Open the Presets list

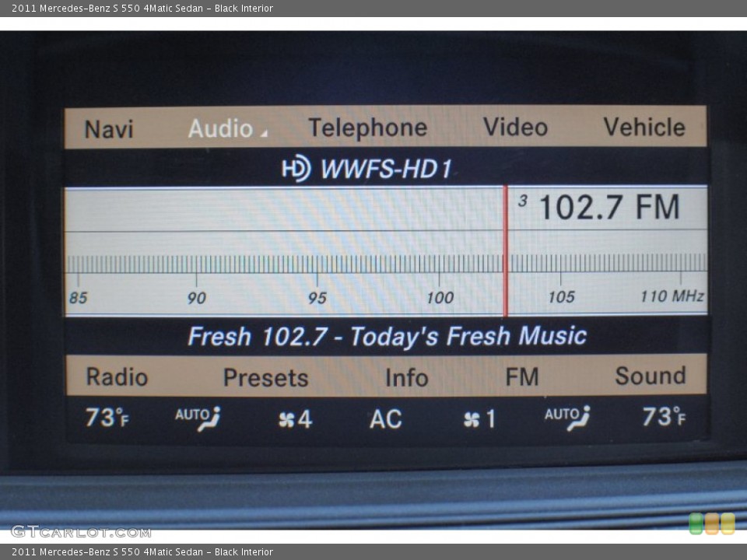266,378
